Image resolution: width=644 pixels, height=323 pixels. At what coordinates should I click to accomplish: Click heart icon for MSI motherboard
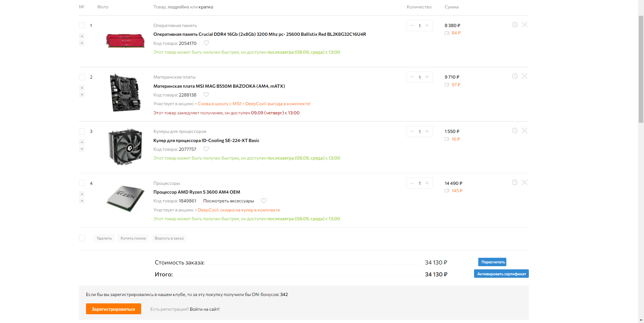206,95
